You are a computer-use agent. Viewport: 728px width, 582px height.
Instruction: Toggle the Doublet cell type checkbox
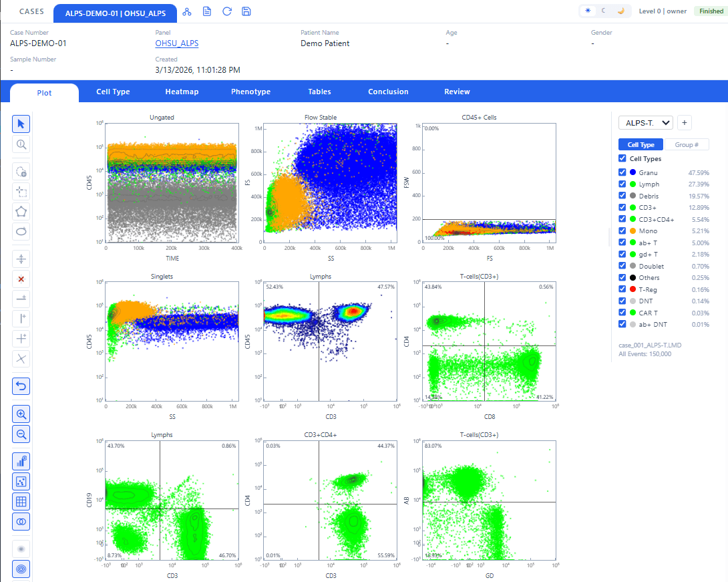point(622,266)
